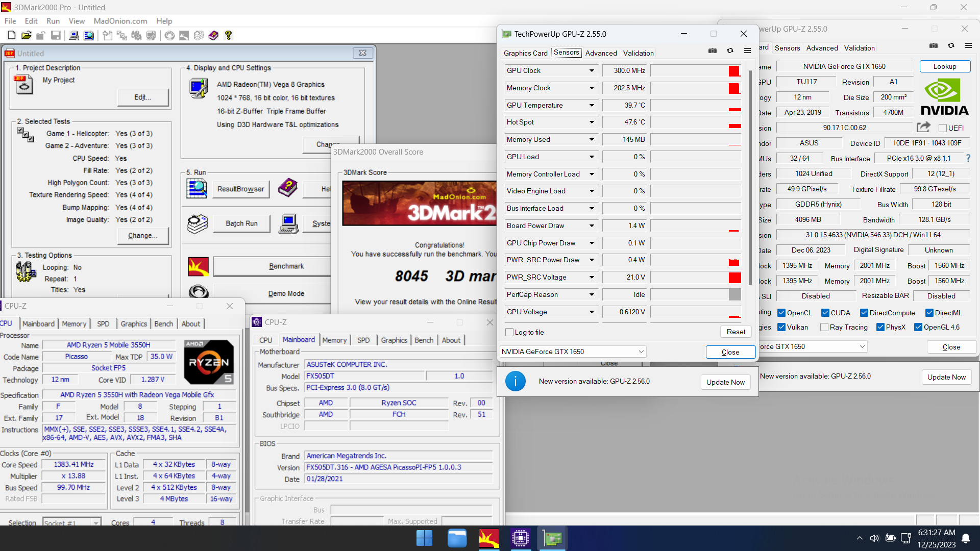Toggle the OpenCL checkbox
The image size is (980, 551).
(x=781, y=313)
